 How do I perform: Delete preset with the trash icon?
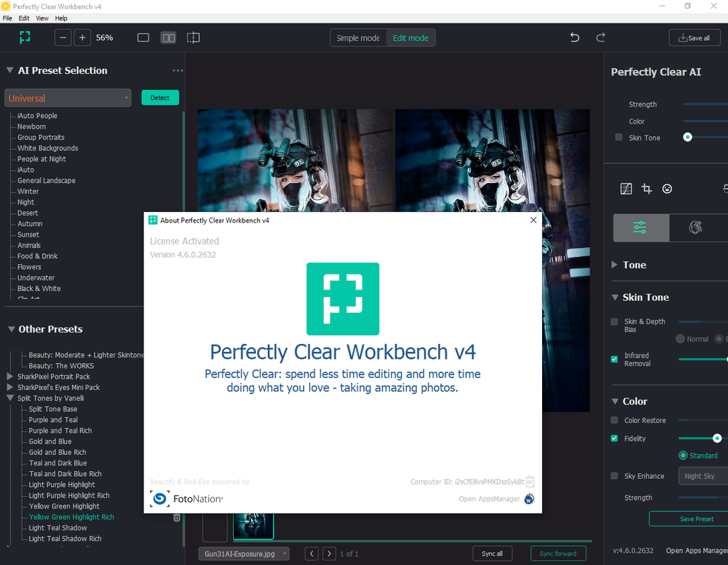(x=177, y=518)
